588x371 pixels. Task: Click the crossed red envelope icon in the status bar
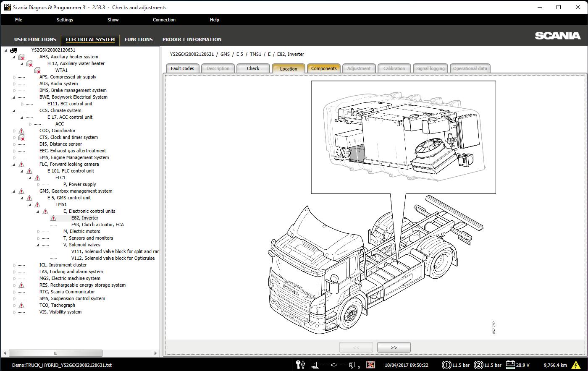pos(370,365)
